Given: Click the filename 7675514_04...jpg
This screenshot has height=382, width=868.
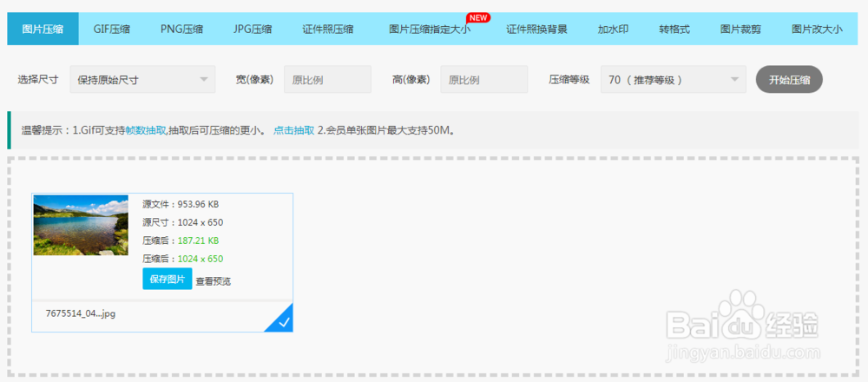Looking at the screenshot, I should [80, 313].
